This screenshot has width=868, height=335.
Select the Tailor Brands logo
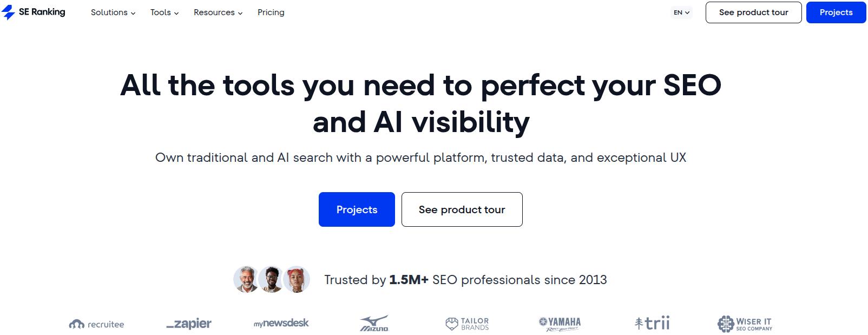click(x=468, y=323)
